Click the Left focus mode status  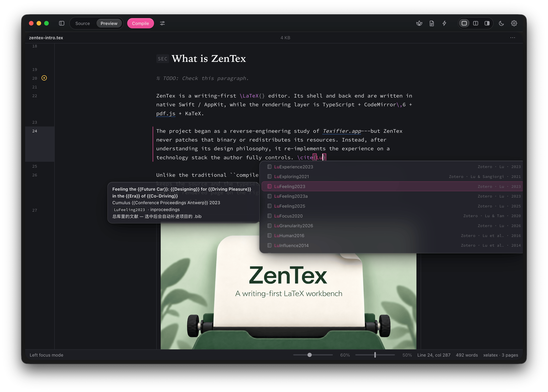point(46,355)
